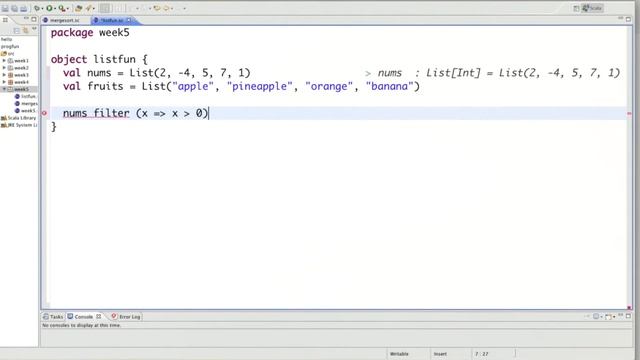This screenshot has height=360, width=640.
Task: Close the Console tab
Action: pyautogui.click(x=98, y=317)
